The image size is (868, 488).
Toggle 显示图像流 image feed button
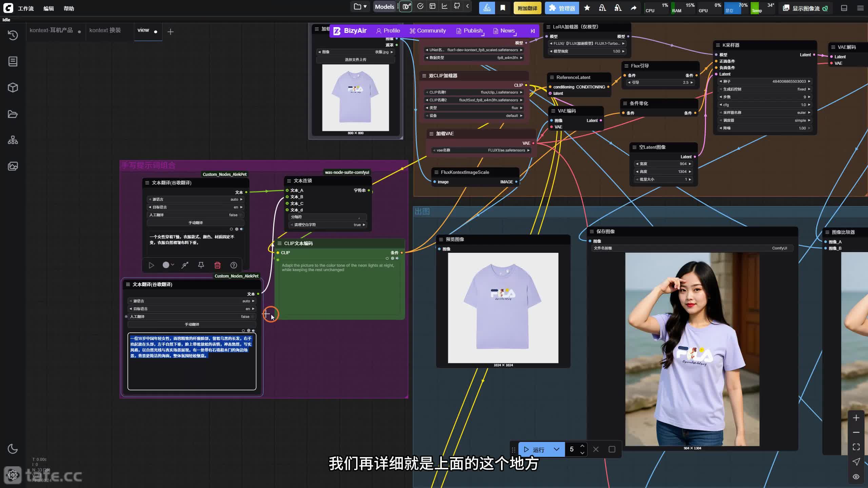805,8
